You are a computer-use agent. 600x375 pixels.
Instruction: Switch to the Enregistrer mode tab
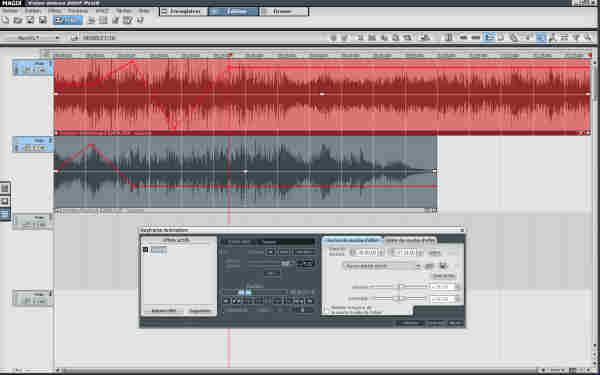point(184,11)
